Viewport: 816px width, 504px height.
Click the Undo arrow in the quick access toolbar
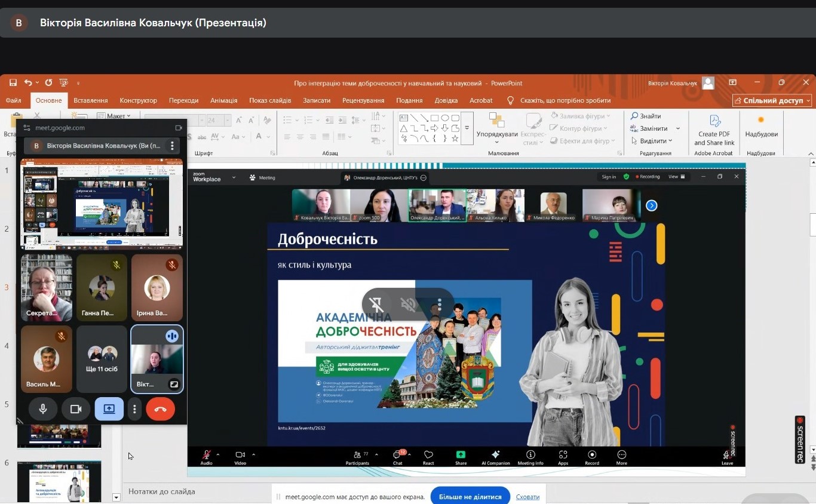click(x=28, y=83)
